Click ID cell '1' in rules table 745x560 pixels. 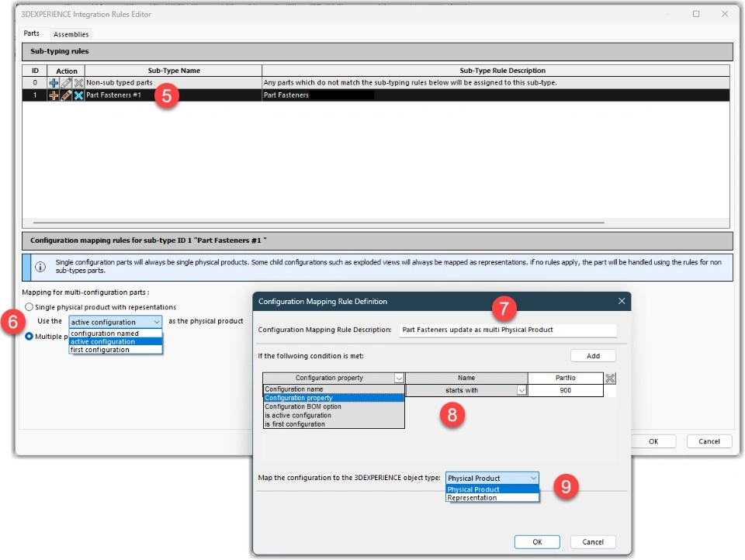pyautogui.click(x=35, y=95)
